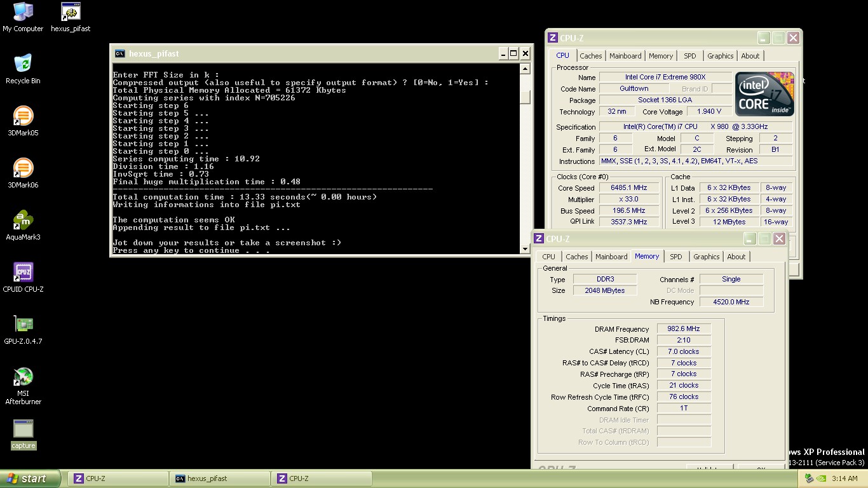Viewport: 868px width, 488px height.
Task: Click the Core Voltage value 1.940 V
Action: (x=709, y=112)
